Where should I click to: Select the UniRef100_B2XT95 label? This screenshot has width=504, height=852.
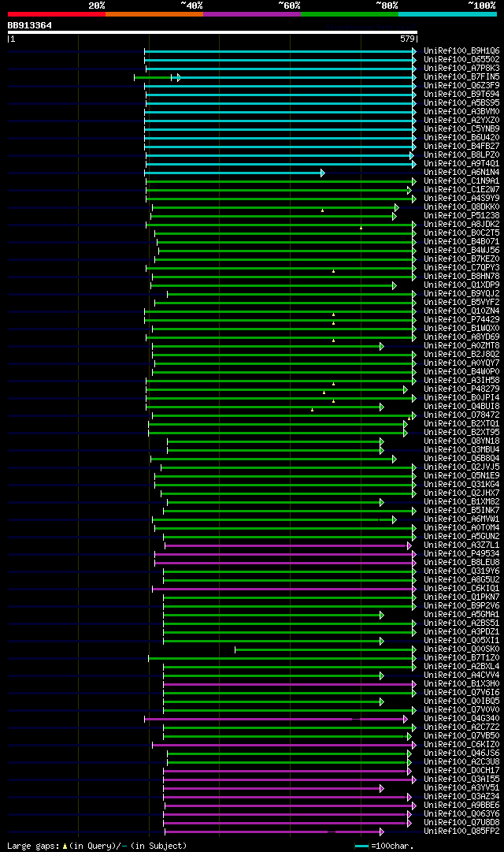461,433
